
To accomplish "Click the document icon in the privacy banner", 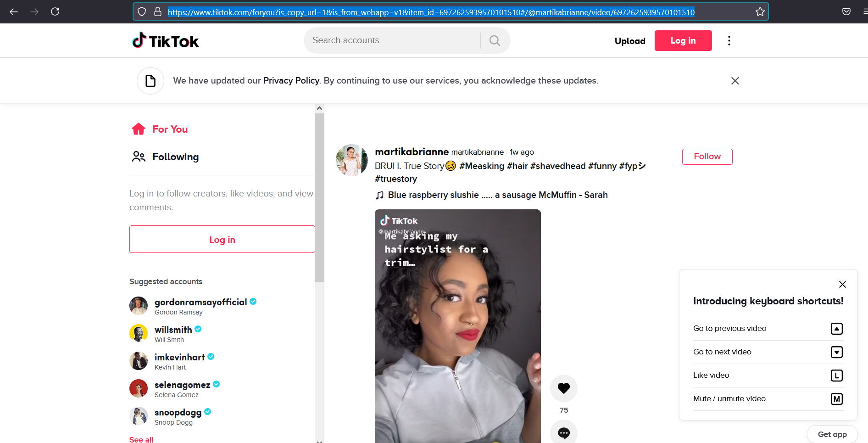I will pyautogui.click(x=150, y=81).
